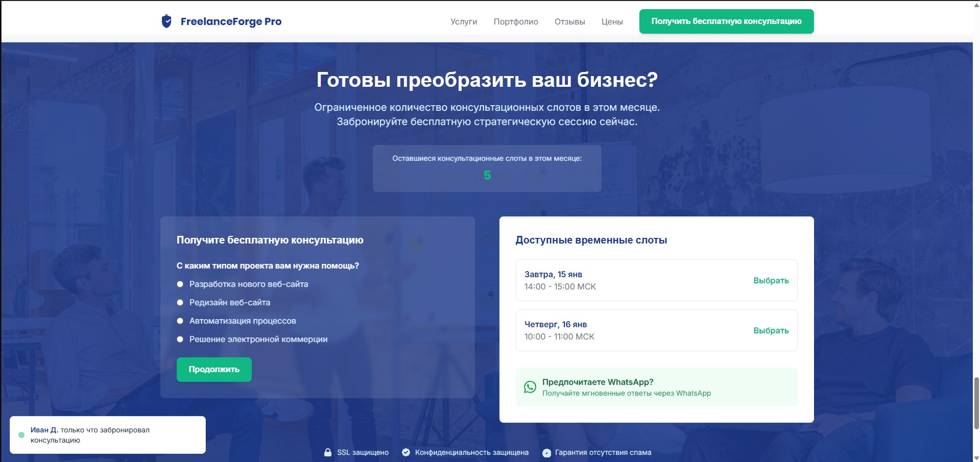
Task: Click the 'SSL защищено' label
Action: click(x=363, y=452)
